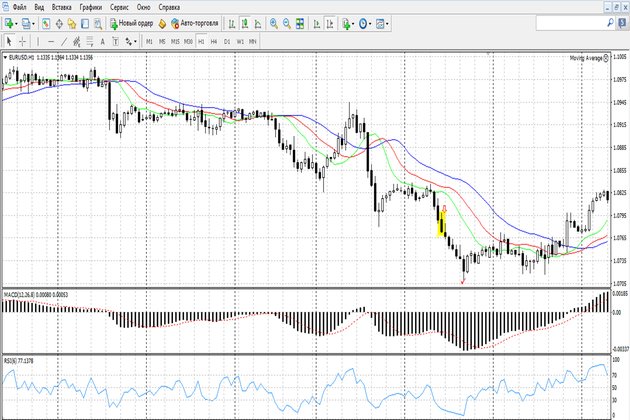Expand the Periods dropdown arrow
The image size is (630, 420).
(370, 24)
